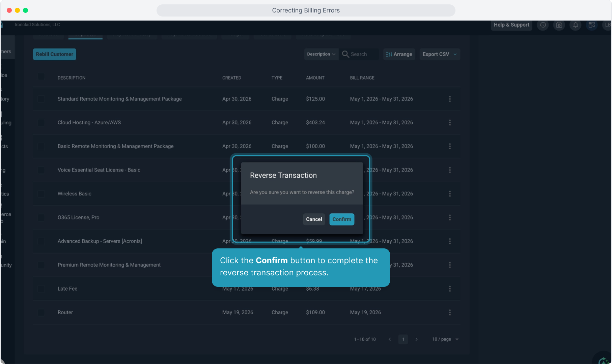Viewport: 612px width, 364px height.
Task: Open row menu for Router
Action: [x=450, y=313]
